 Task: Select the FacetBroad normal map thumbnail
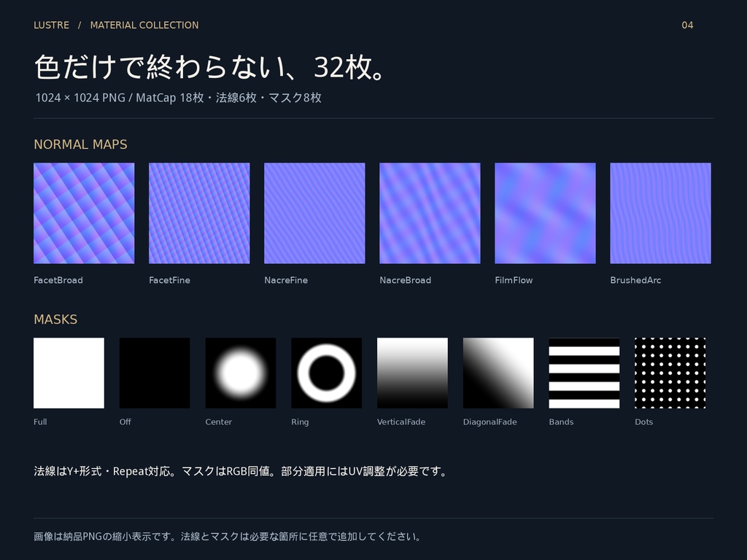pyautogui.click(x=84, y=214)
